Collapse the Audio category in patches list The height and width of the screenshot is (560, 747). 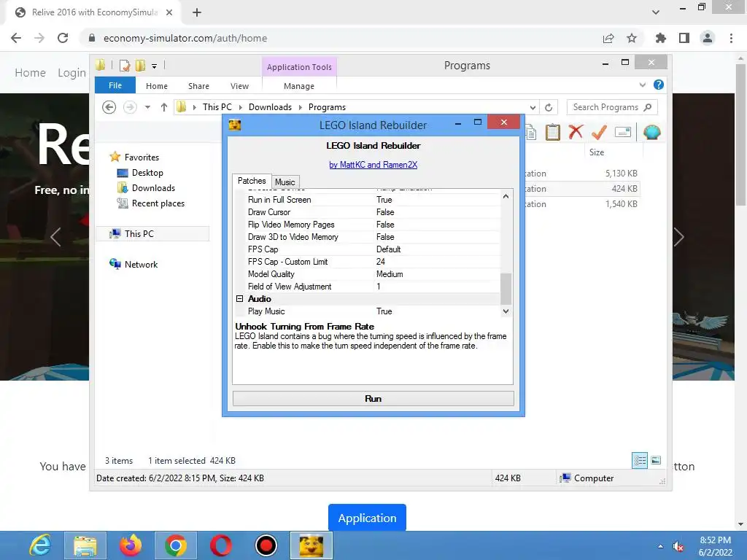[239, 298]
